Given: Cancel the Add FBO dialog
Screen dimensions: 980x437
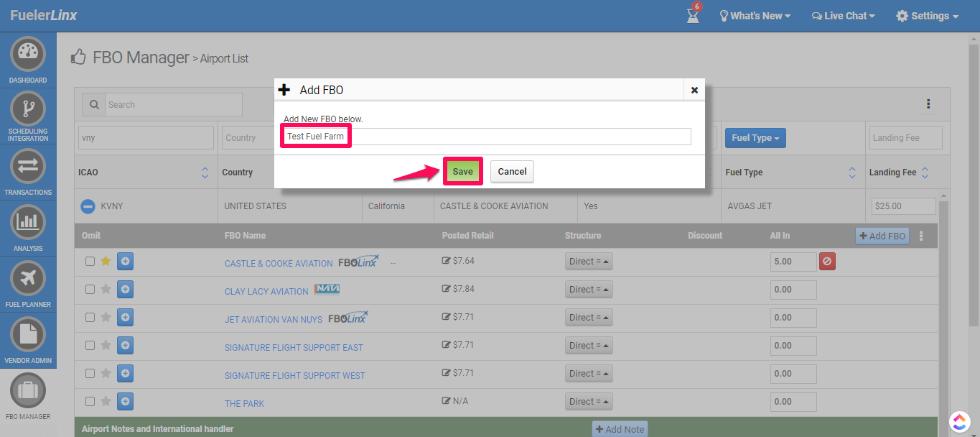Looking at the screenshot, I should 512,172.
